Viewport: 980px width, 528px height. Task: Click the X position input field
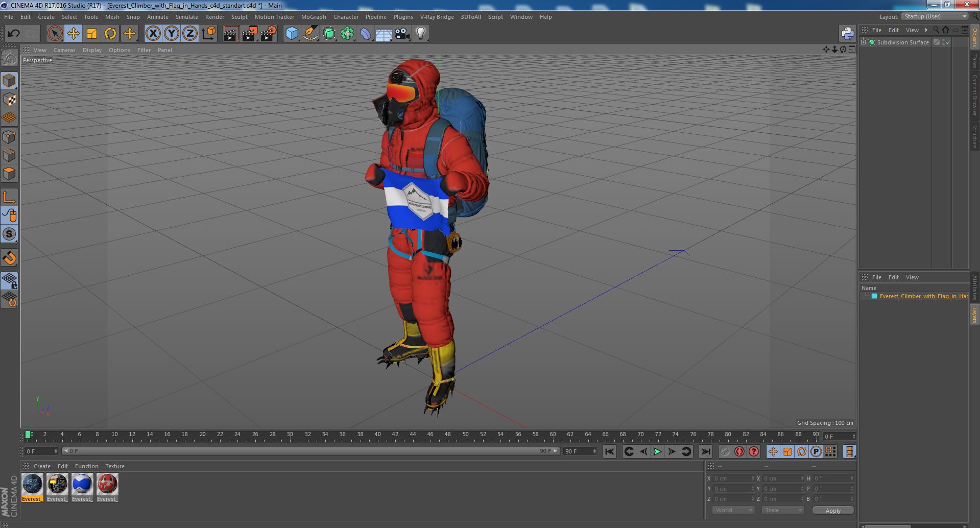733,478
